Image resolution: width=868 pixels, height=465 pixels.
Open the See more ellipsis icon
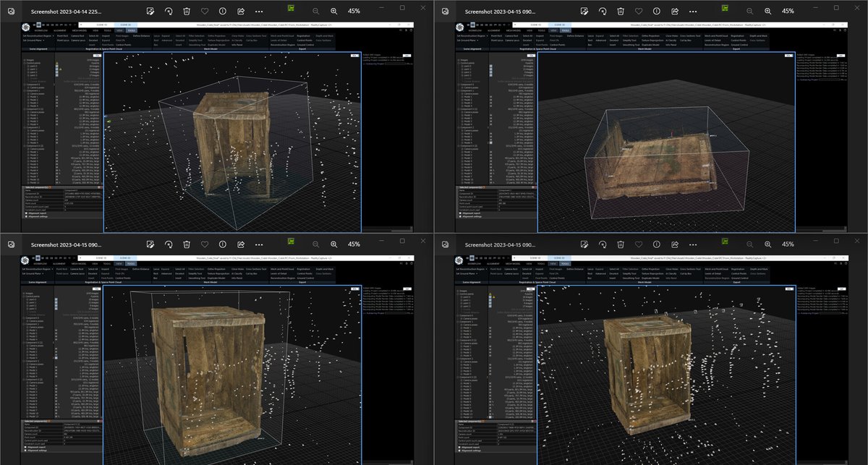click(258, 12)
